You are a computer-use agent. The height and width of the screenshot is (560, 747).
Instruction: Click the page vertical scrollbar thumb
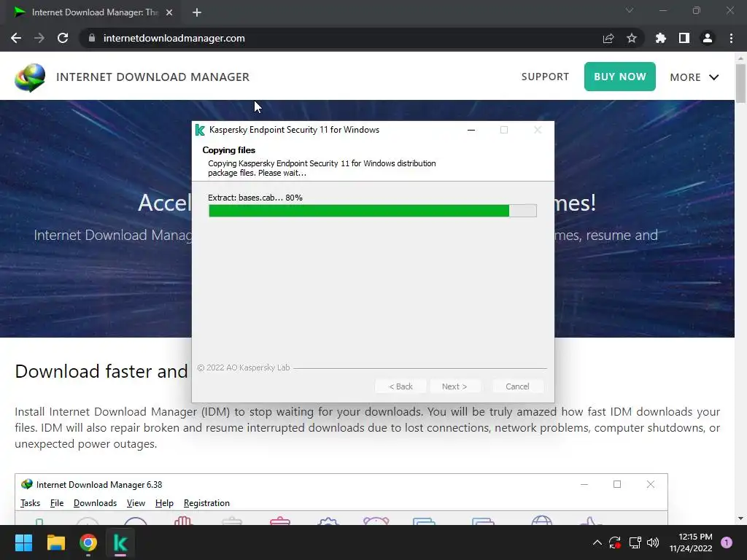(741, 83)
